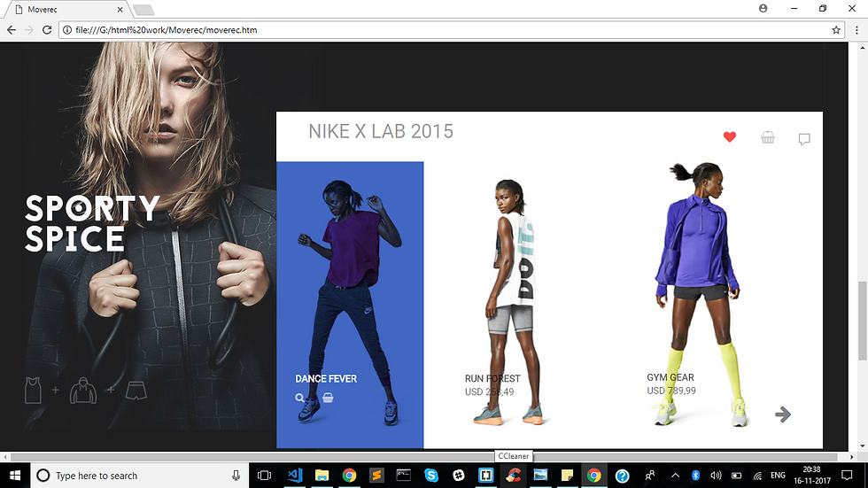
Task: Reload the page with the refresh button
Action: pyautogui.click(x=47, y=30)
